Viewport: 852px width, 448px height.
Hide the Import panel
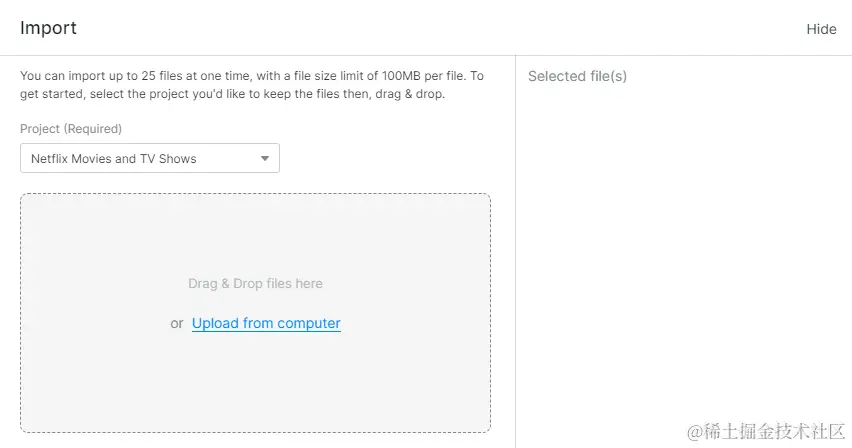coord(821,29)
